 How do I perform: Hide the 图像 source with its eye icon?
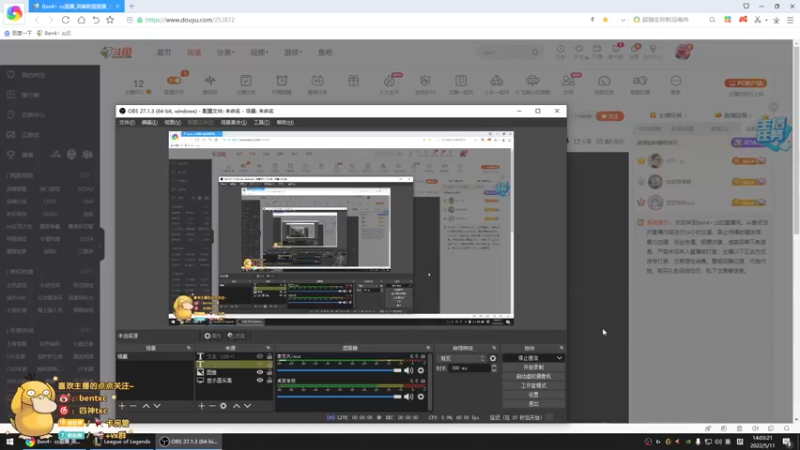pyautogui.click(x=260, y=372)
